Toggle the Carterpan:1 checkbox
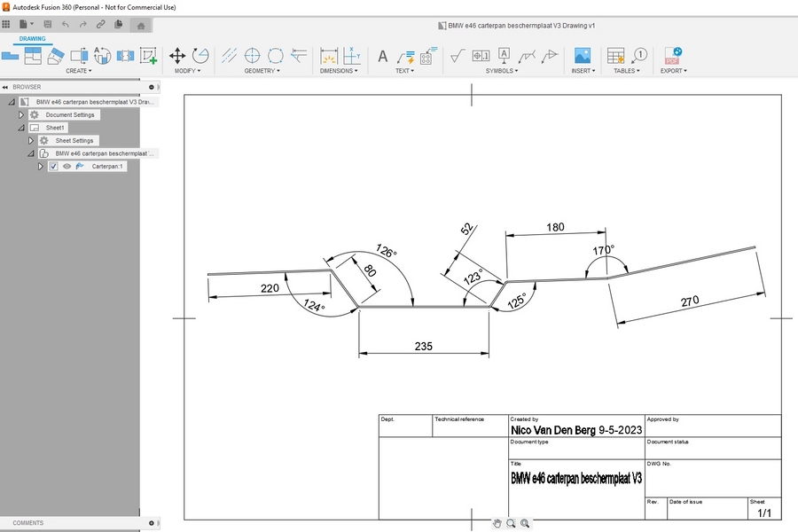The width and height of the screenshot is (798, 532). point(53,166)
